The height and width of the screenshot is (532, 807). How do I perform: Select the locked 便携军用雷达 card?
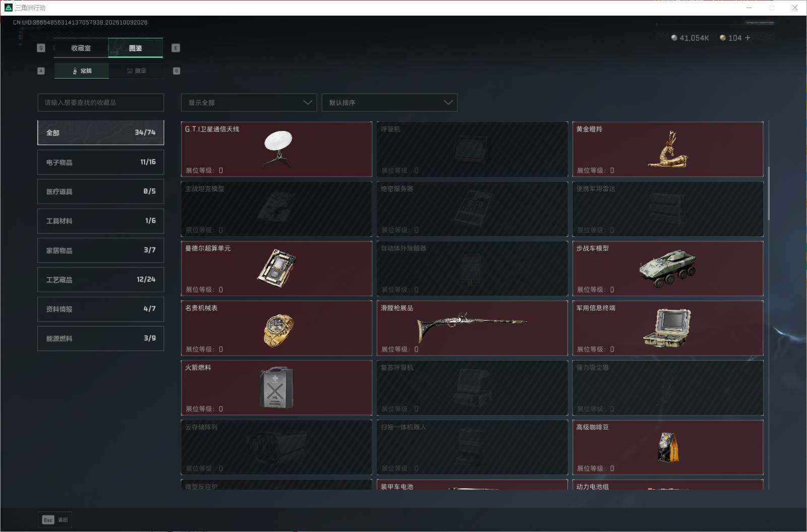(x=668, y=209)
